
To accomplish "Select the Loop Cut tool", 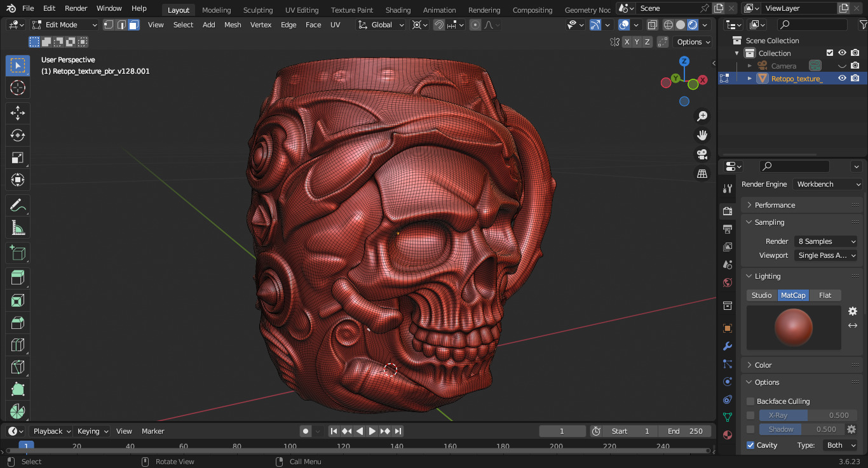I will [18, 345].
